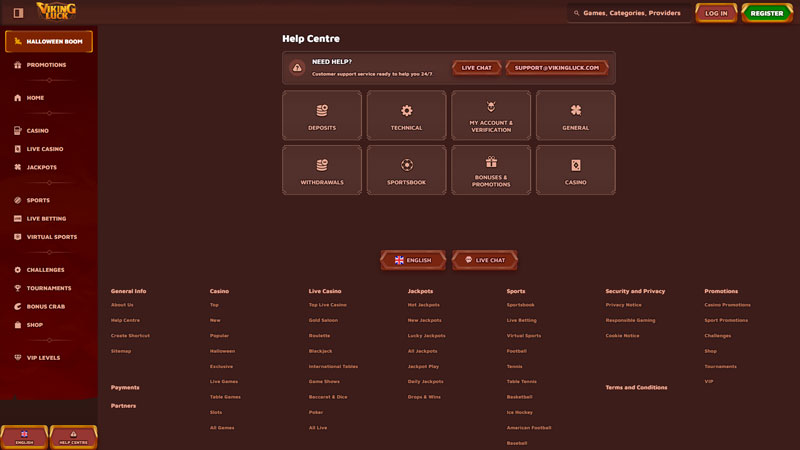Open the Withdrawals help category
Viewport: 800px width, 450px height.
tap(322, 170)
